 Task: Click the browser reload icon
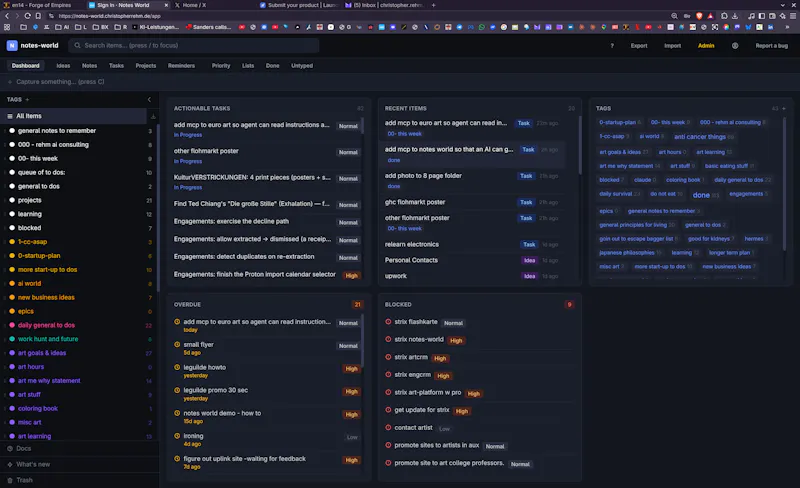[x=28, y=16]
